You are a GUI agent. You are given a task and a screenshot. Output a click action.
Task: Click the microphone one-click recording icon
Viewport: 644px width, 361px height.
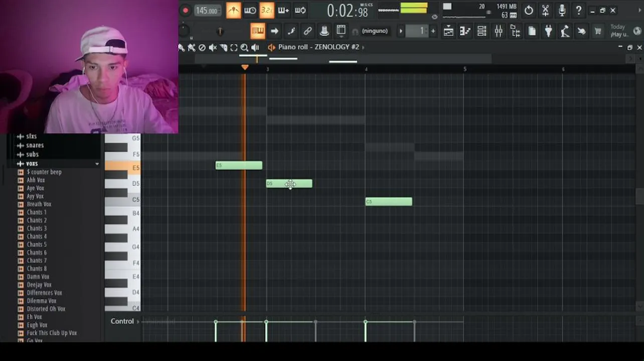click(x=562, y=11)
